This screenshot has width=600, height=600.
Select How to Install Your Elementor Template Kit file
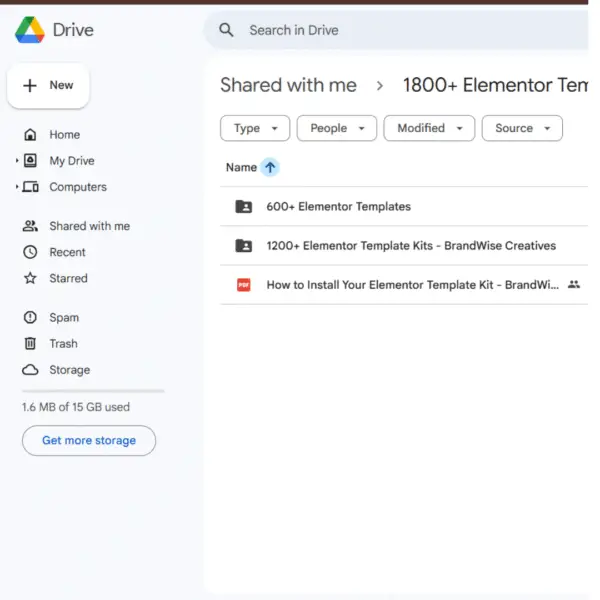[x=404, y=285]
